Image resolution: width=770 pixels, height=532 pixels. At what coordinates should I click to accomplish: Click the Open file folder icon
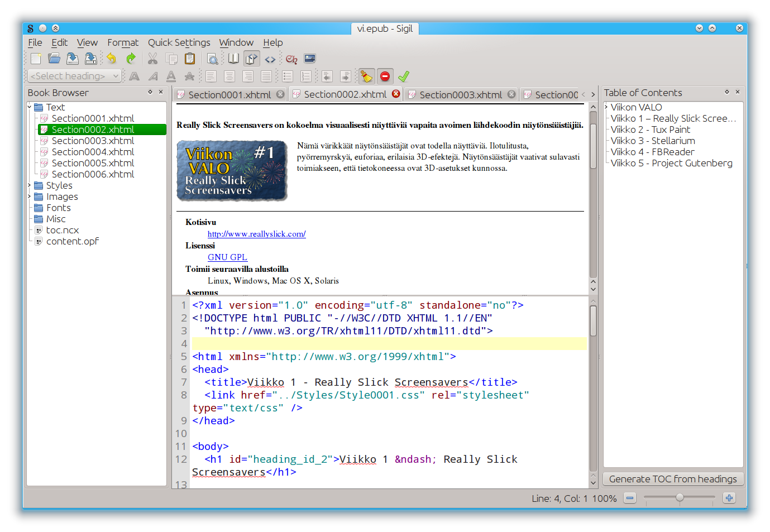coord(54,59)
